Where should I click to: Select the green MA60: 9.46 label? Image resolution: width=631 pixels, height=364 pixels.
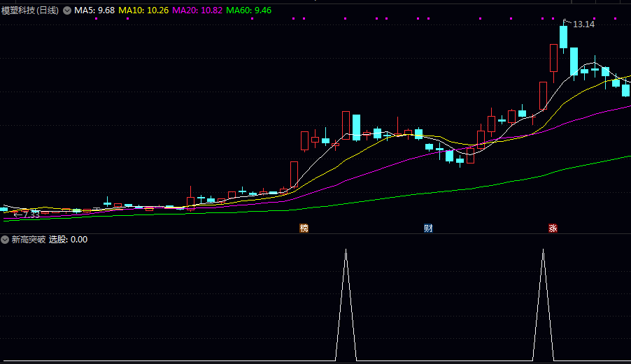pyautogui.click(x=248, y=10)
